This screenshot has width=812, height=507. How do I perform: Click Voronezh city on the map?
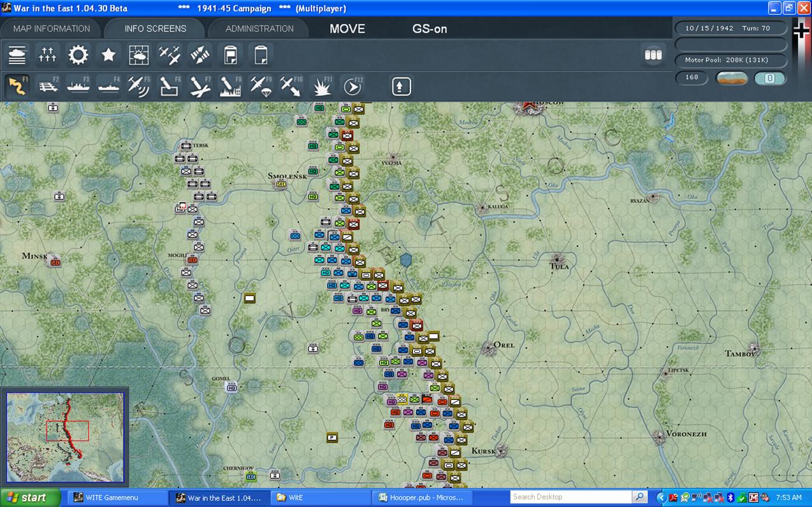click(658, 437)
